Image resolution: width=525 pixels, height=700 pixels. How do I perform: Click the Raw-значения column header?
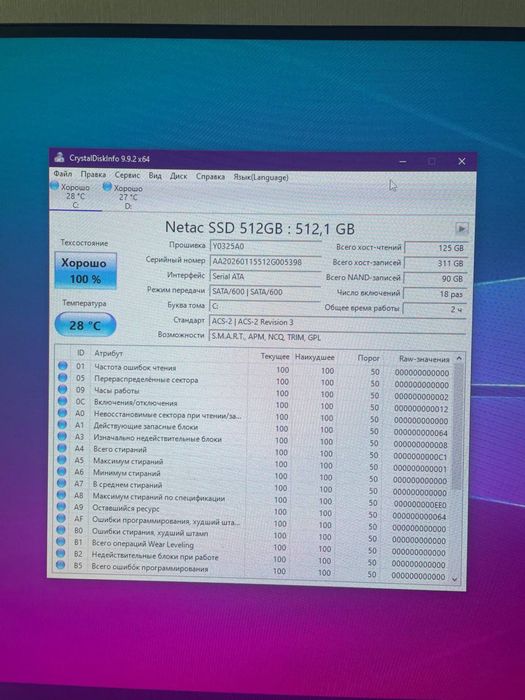point(424,359)
